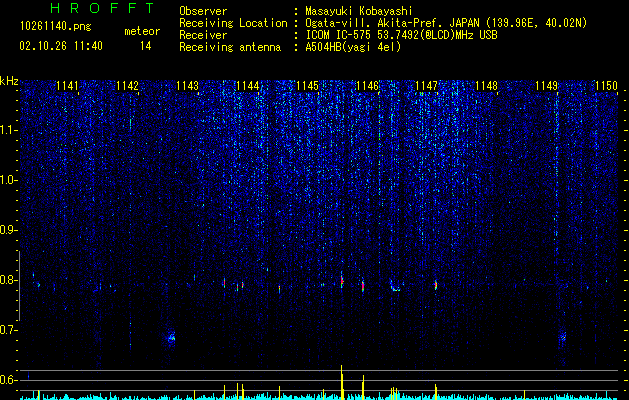Click the Receiving antenna field label
Image resolution: width=629 pixels, height=400 pixels.
pos(230,47)
